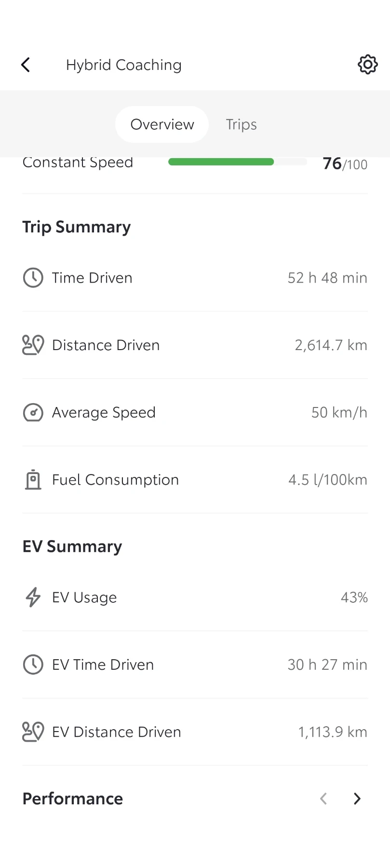Tap the Fuel Consumption label
The image size is (390, 868).
click(115, 480)
